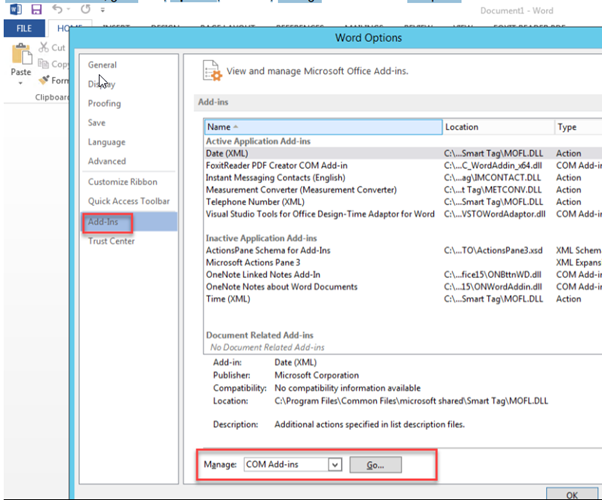Viewport: 602px width, 500px height.
Task: Select the Microsoft Actions Pane 3 row
Action: coord(403,262)
